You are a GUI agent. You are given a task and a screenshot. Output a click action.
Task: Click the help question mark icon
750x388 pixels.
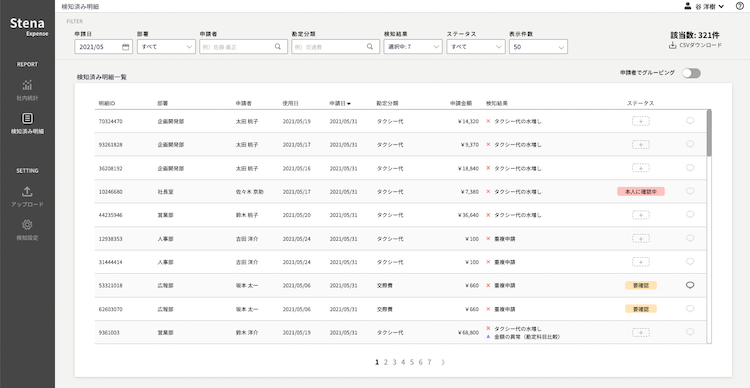click(739, 6)
